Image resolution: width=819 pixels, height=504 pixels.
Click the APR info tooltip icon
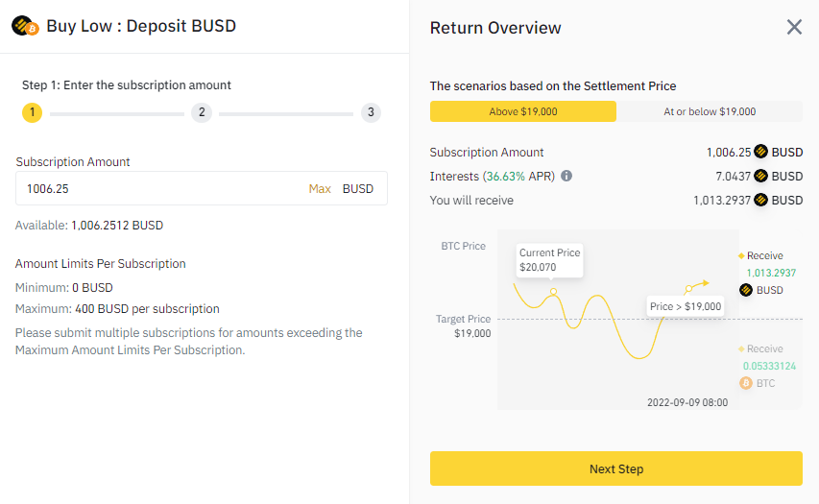point(566,177)
